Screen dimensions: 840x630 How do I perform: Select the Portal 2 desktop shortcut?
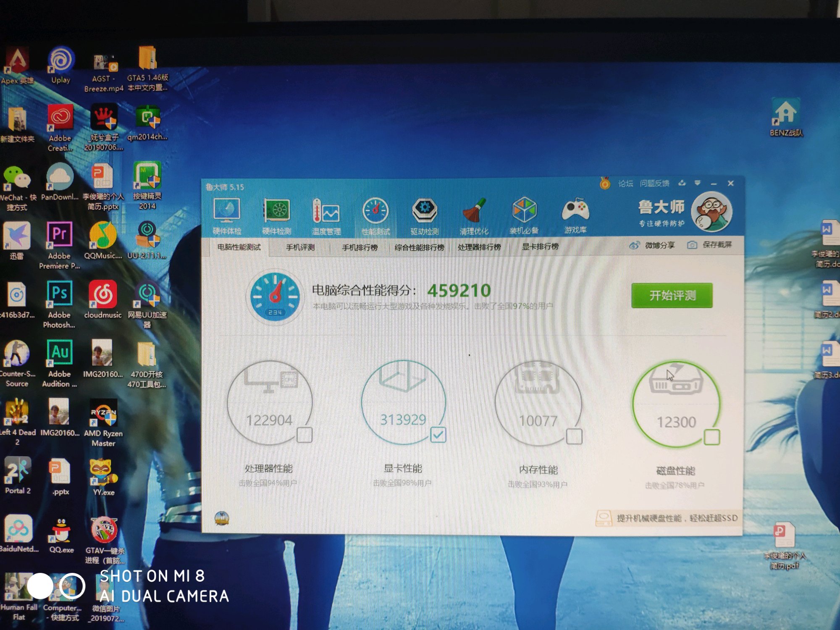[x=18, y=475]
